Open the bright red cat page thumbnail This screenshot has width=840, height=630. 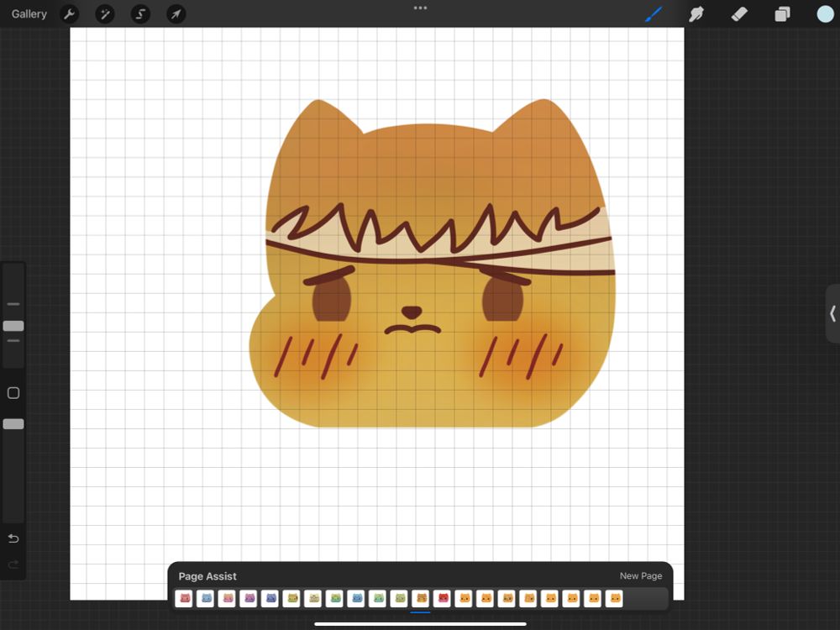point(443,598)
